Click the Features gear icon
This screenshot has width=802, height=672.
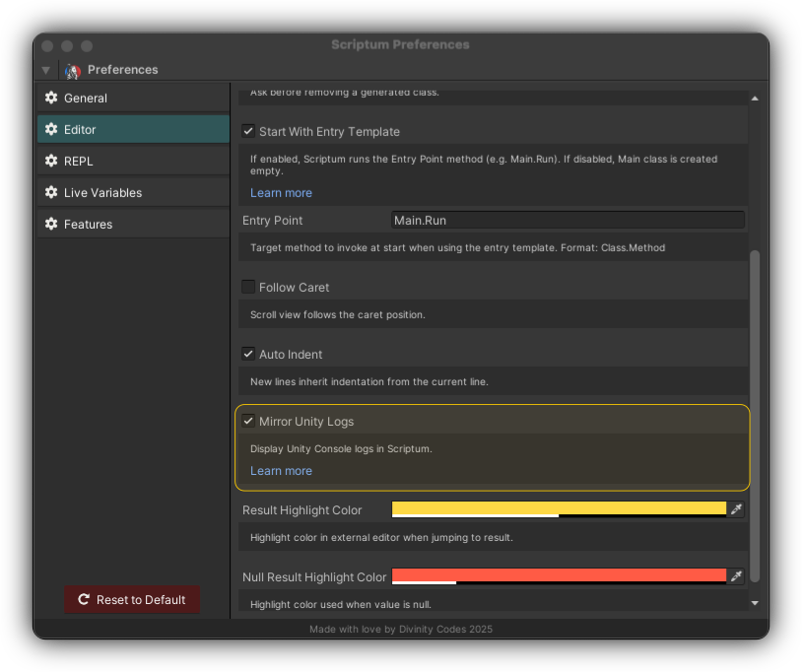click(x=51, y=224)
